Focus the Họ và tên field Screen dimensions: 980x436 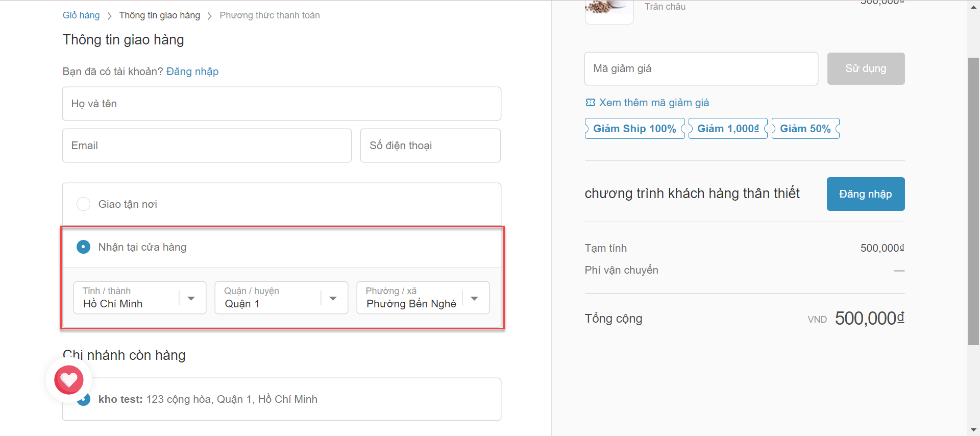tap(281, 104)
